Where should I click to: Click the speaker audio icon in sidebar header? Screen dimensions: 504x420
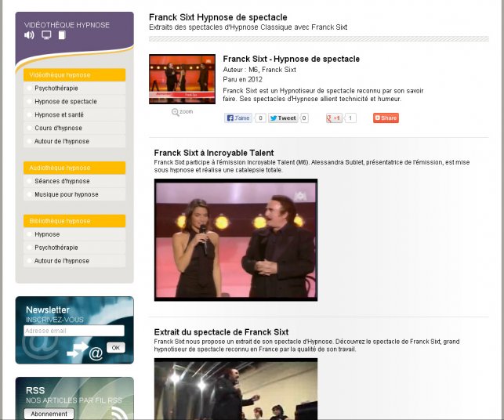coord(30,35)
